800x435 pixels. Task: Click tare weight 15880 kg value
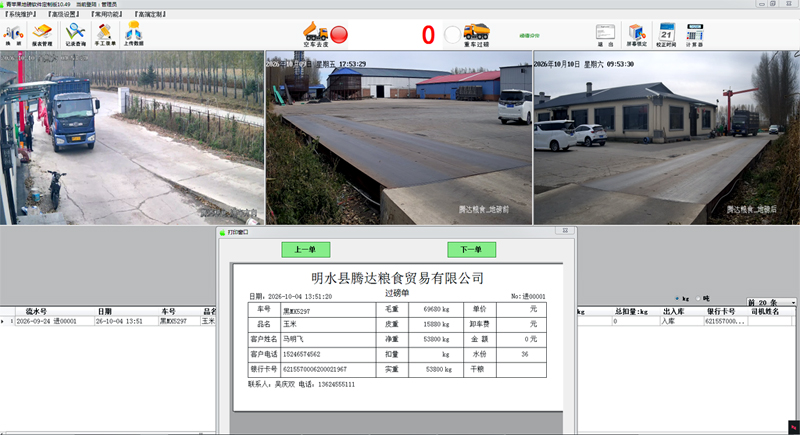point(436,324)
